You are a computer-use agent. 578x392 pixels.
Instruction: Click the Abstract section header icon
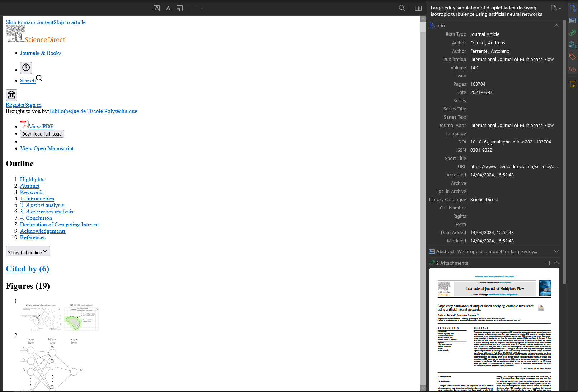click(432, 251)
